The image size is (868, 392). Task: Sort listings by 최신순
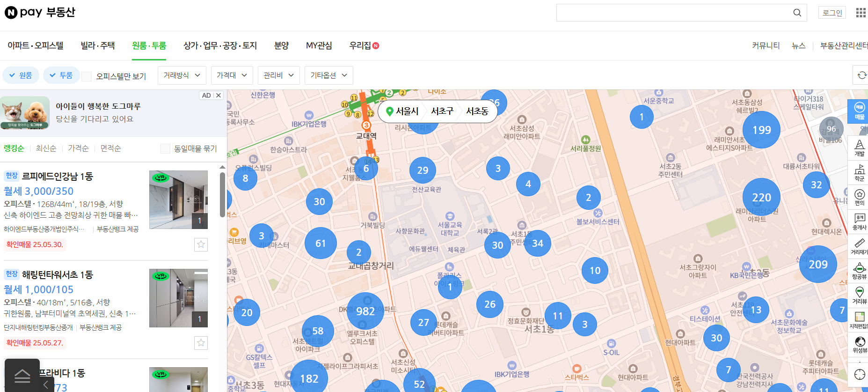tap(46, 148)
